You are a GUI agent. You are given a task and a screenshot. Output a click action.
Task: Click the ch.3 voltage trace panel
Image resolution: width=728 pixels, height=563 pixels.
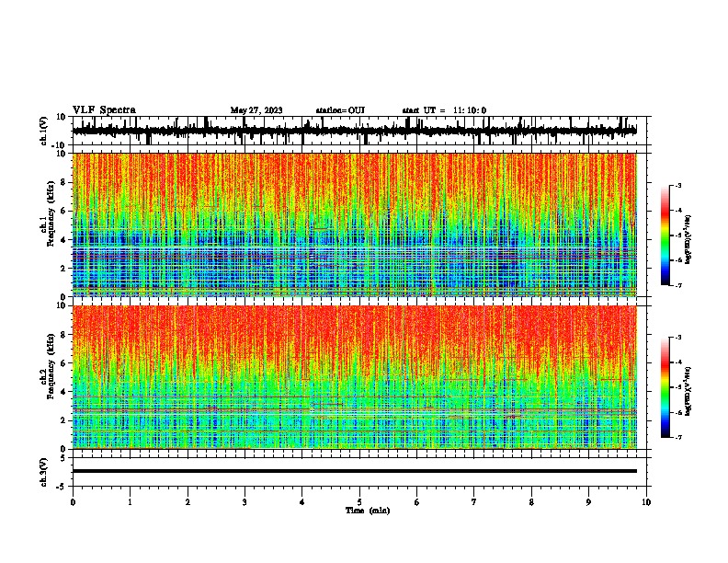(x=361, y=472)
